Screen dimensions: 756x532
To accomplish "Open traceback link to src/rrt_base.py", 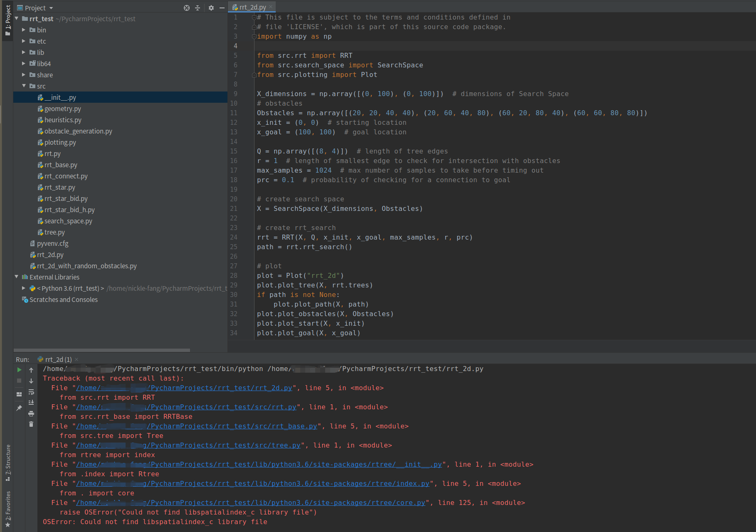I will (x=197, y=426).
